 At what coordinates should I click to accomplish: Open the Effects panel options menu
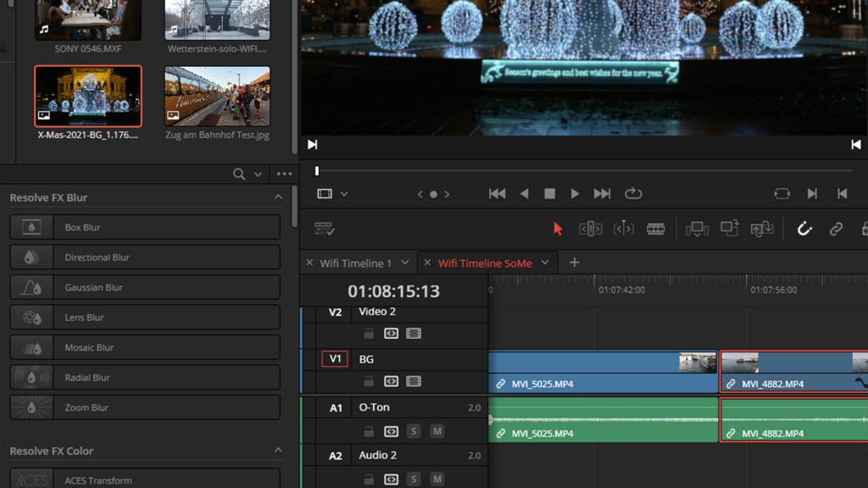[x=284, y=173]
